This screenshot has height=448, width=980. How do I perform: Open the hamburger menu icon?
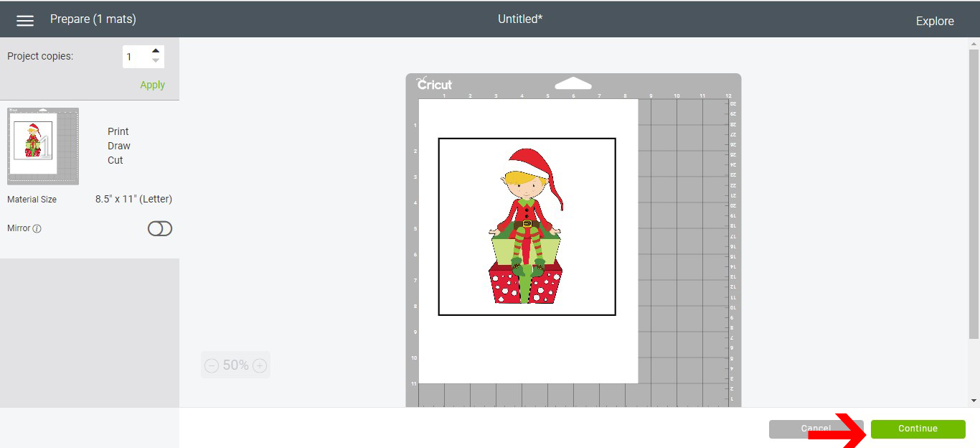(25, 21)
